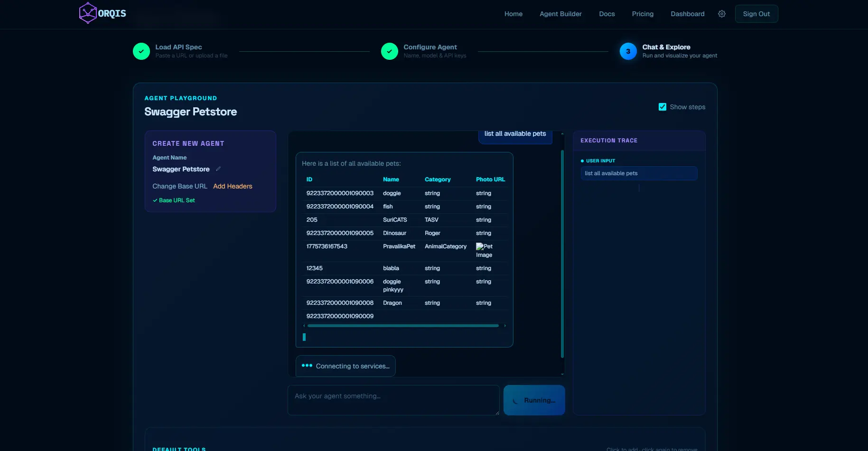Open the Dashboard menu item
This screenshot has height=451, width=868.
click(x=688, y=14)
